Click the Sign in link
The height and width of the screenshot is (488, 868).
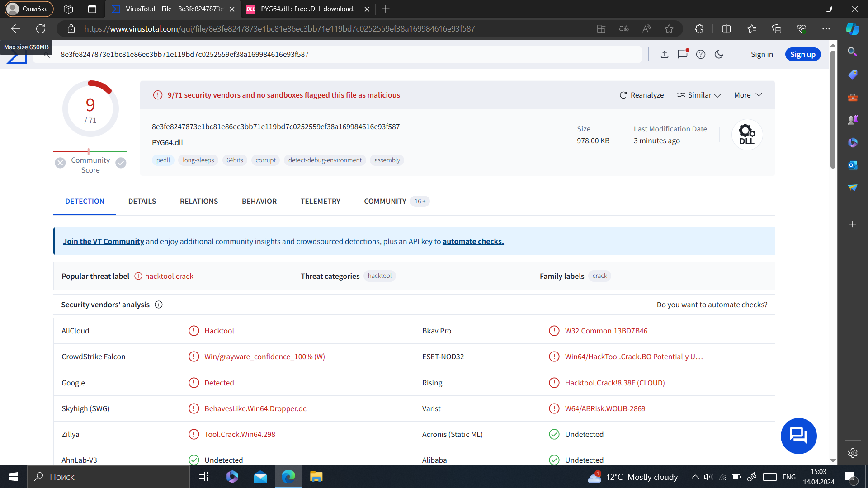[762, 54]
